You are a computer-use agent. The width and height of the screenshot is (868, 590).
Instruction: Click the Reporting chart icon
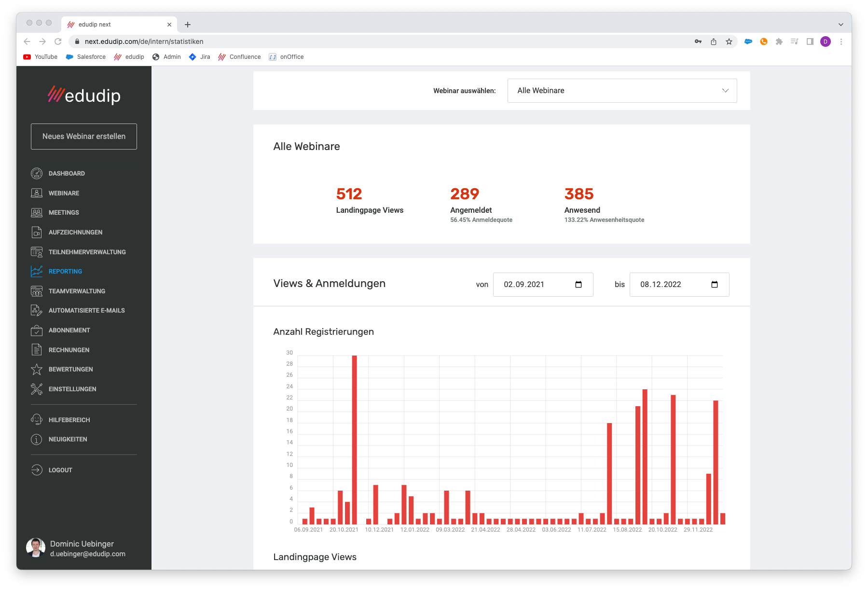point(37,271)
